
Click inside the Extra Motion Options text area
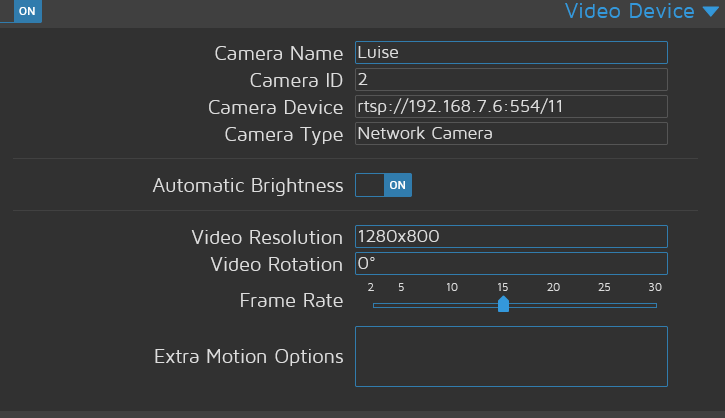[x=510, y=356]
